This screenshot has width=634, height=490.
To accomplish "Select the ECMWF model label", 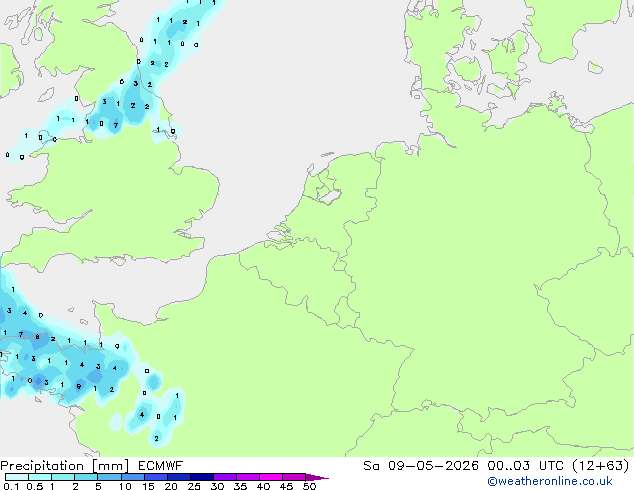I will (161, 466).
